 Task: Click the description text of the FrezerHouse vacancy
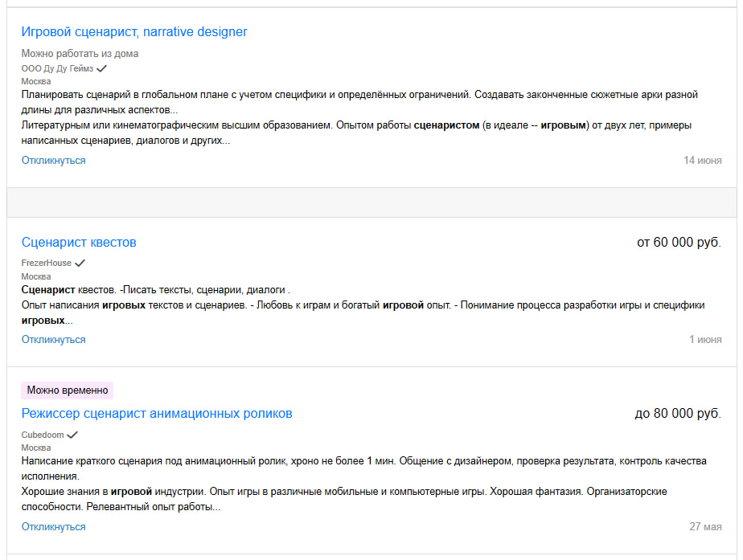pos(362,305)
